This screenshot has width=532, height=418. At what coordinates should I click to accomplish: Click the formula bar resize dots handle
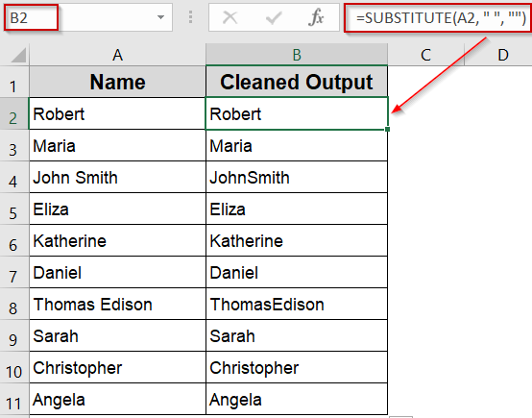[x=191, y=17]
